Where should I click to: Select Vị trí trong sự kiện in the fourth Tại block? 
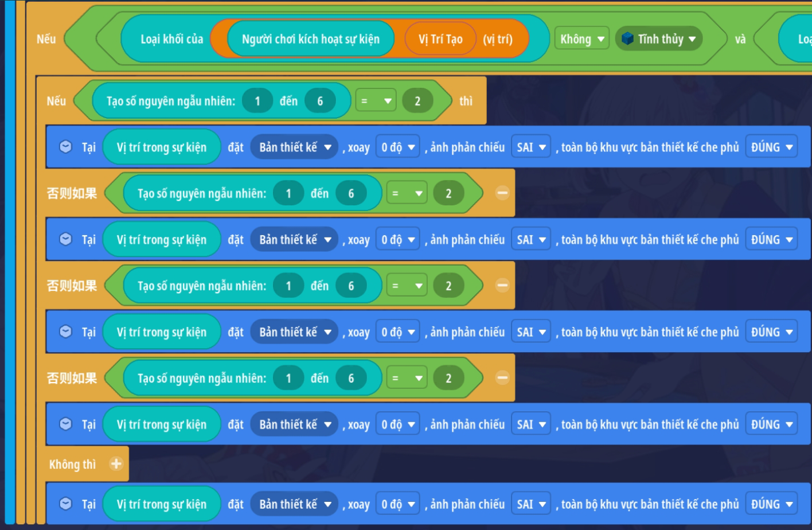coord(161,424)
